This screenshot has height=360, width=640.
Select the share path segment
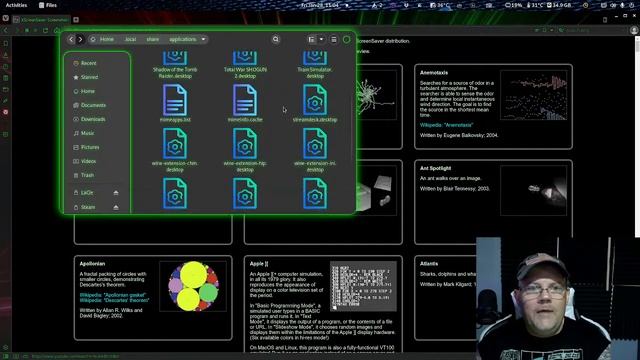click(153, 39)
